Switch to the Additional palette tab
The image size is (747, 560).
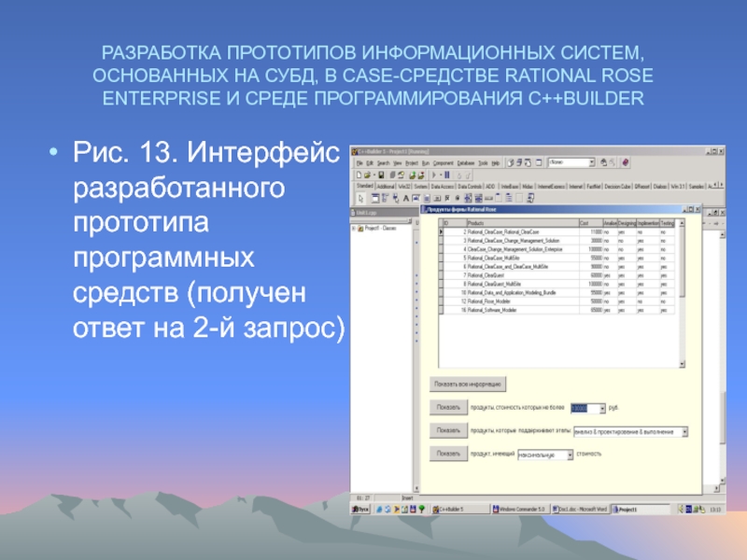click(386, 186)
